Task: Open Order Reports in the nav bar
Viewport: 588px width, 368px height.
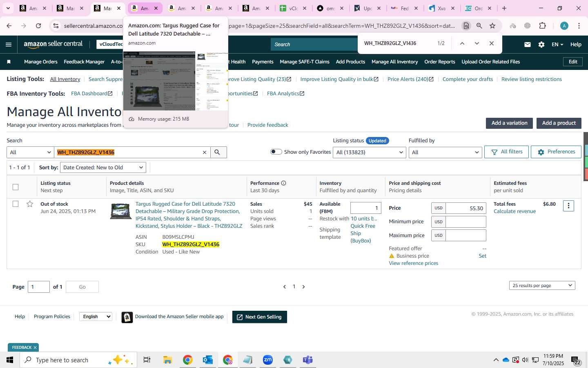Action: 440,62
